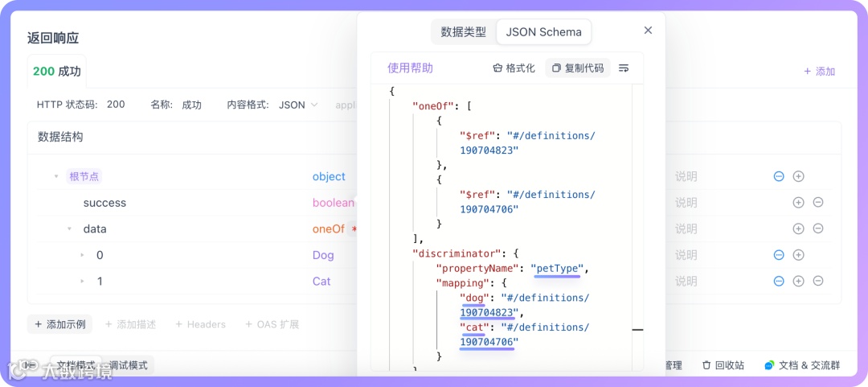868x387 pixels.
Task: Click the 根节点 tag
Action: 84,177
